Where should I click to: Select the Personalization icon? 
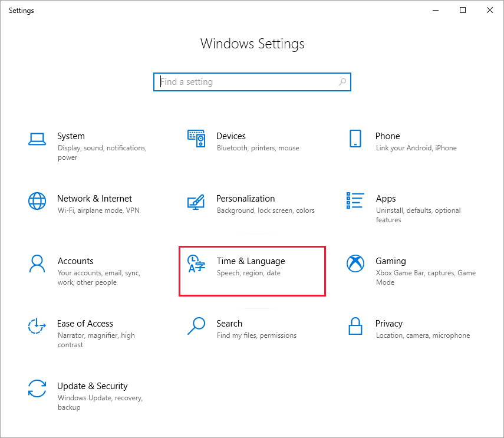point(196,202)
